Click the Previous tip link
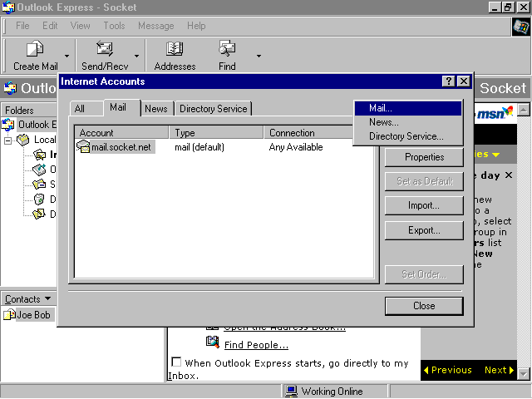 448,370
